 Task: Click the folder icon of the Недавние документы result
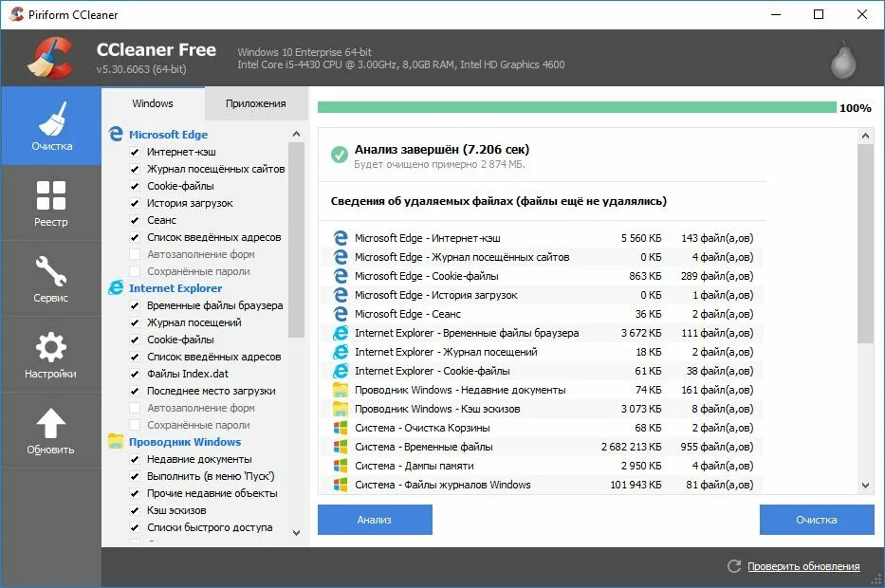pos(341,390)
